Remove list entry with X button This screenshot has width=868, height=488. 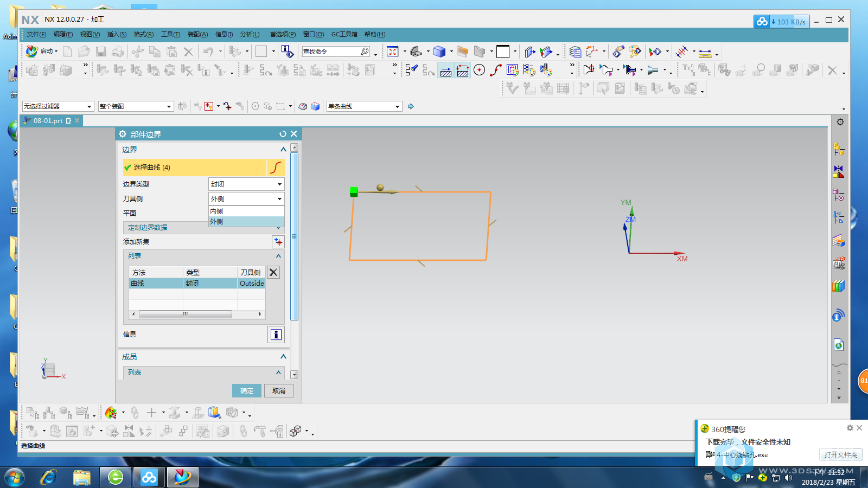[x=273, y=272]
